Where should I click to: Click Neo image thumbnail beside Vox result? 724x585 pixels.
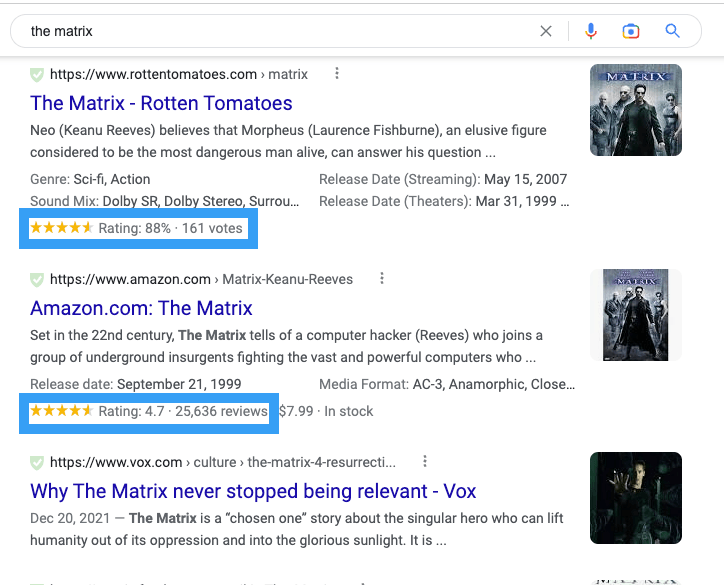click(x=636, y=498)
